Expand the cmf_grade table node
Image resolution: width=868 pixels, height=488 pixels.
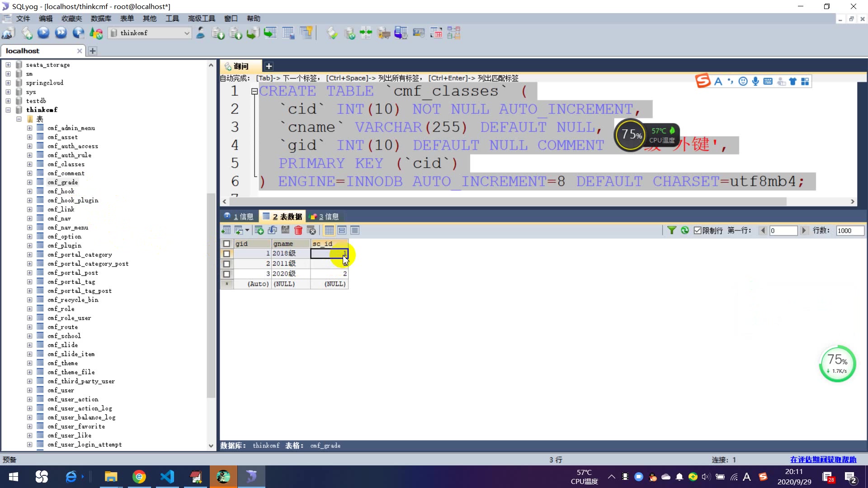pyautogui.click(x=29, y=182)
